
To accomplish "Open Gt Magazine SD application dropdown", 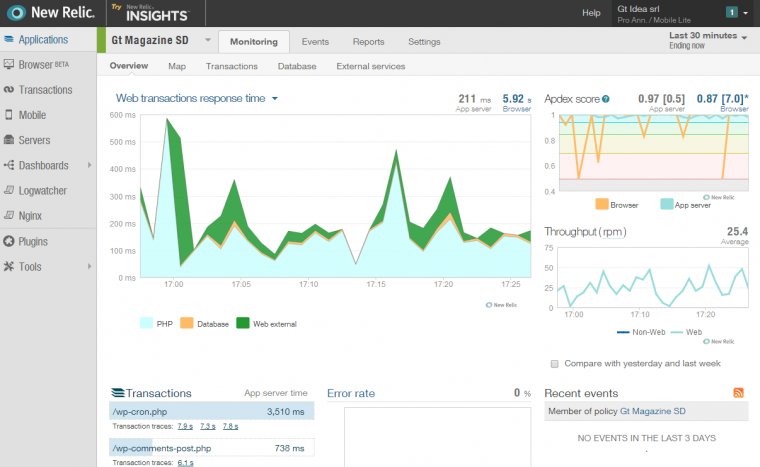I will pyautogui.click(x=208, y=40).
